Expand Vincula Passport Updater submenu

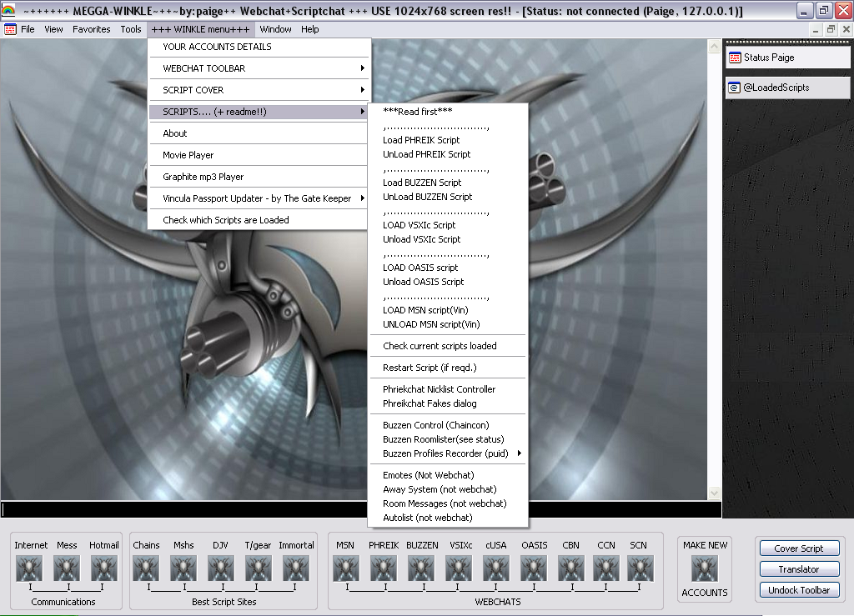click(x=259, y=198)
